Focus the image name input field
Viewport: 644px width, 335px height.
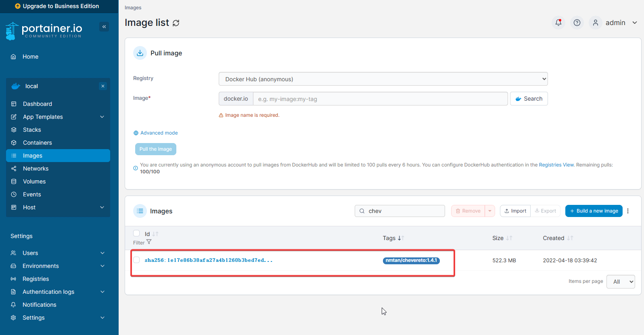coord(381,99)
